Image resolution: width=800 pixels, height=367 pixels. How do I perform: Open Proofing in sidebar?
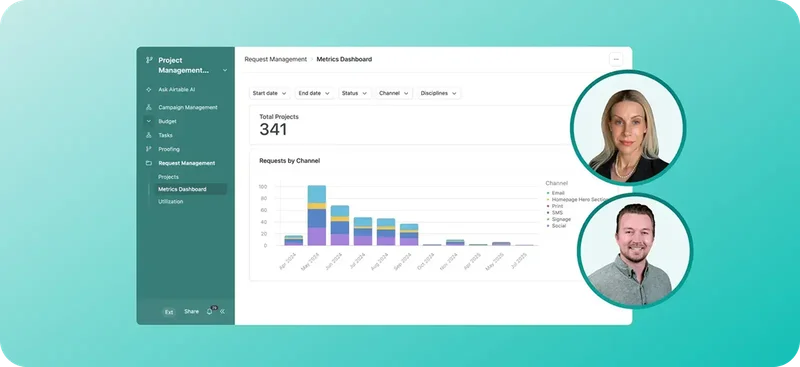pyautogui.click(x=169, y=149)
